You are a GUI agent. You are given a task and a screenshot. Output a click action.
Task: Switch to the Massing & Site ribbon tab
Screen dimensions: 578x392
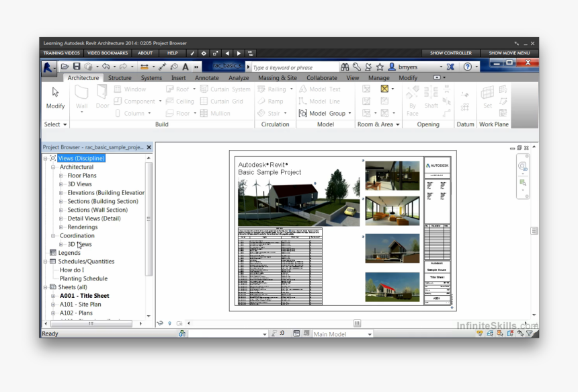coord(277,77)
